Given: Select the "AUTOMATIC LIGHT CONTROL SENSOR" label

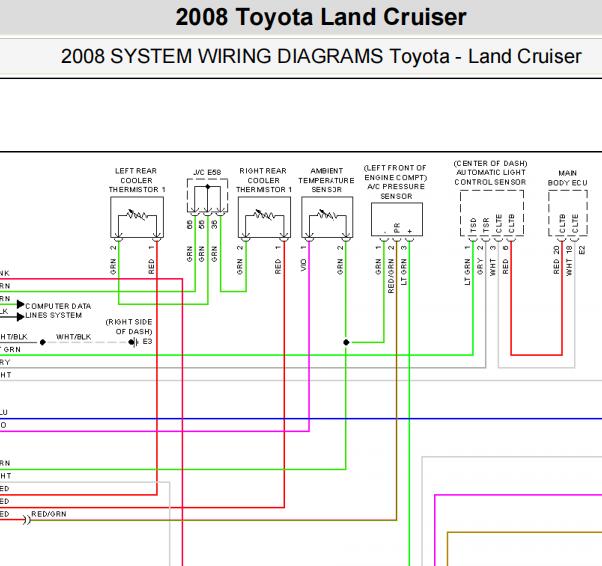Looking at the screenshot, I should pos(490,177).
